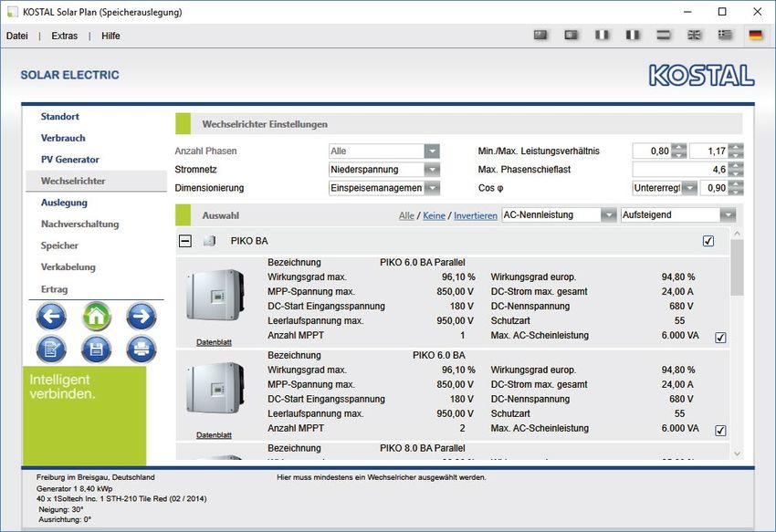Click the Max. Phasenschieflast field showing 4,6

click(680, 170)
